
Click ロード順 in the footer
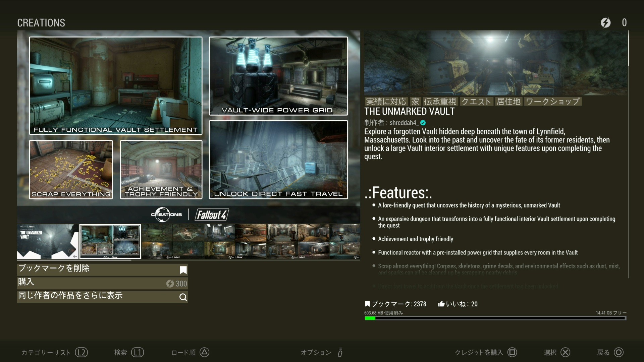pos(183,352)
